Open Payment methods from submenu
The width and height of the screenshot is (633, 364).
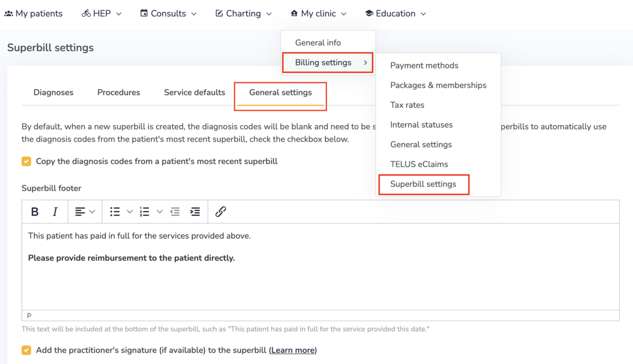click(x=424, y=65)
